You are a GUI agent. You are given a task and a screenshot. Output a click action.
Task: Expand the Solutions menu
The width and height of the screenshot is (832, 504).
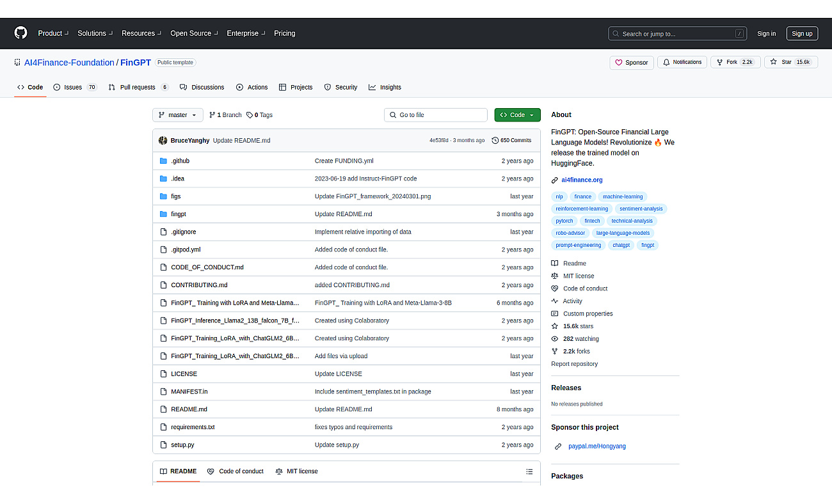(x=95, y=33)
